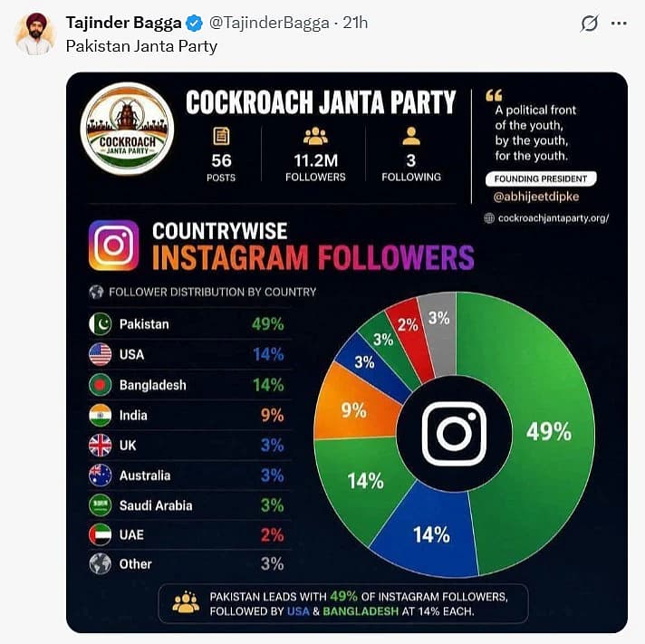The image size is (645, 644).
Task: Open Tajinder Bagga's profile avatar
Action: click(35, 34)
